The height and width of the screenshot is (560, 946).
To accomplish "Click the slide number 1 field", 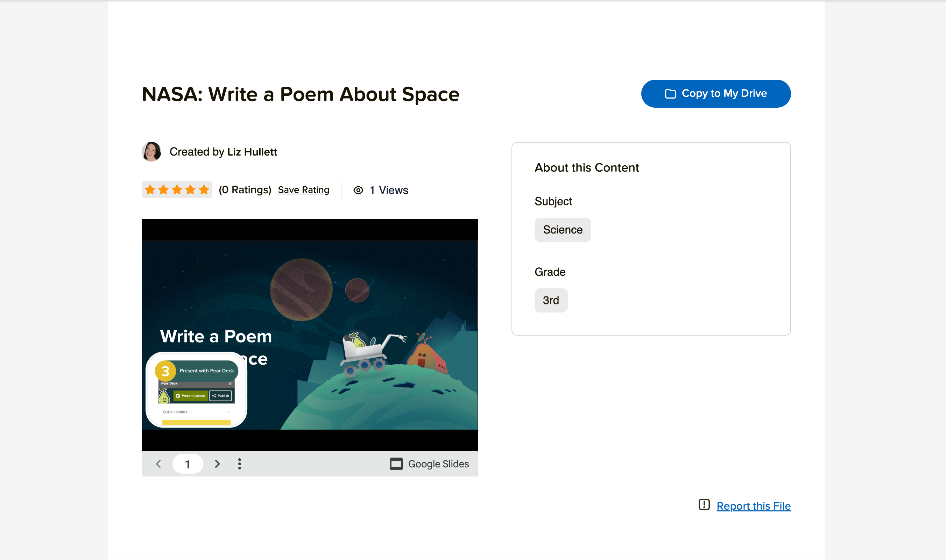I will pos(188,464).
